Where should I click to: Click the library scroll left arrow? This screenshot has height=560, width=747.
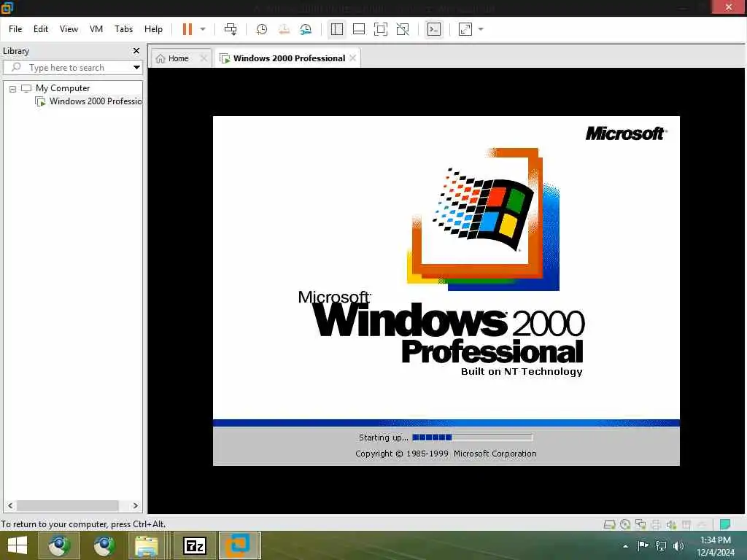point(10,506)
